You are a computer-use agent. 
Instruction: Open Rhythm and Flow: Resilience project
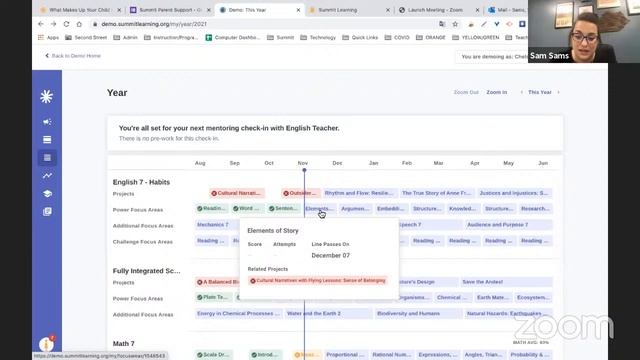pos(359,193)
